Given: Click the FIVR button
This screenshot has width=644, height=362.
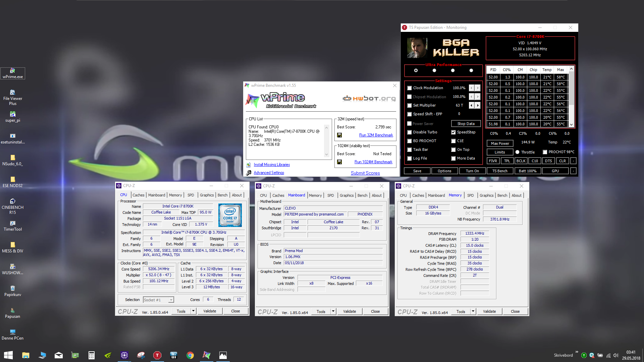Looking at the screenshot, I should pos(493,161).
